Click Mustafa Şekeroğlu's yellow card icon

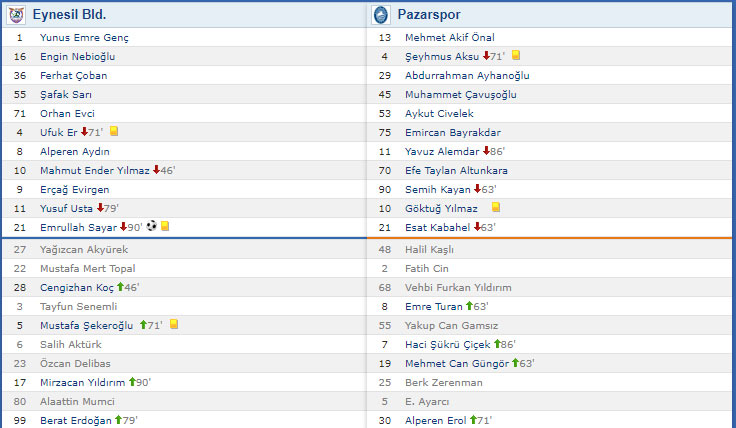point(173,324)
